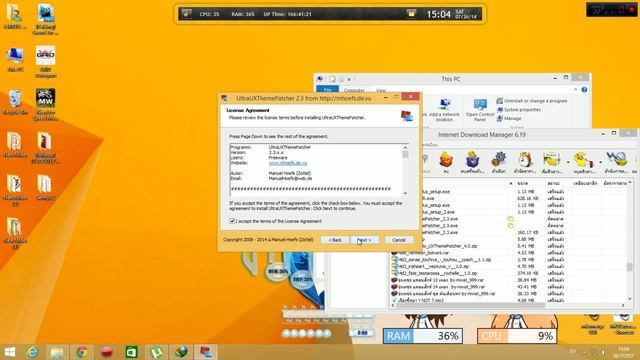Open Google Chrome from taskbar
The image size is (640, 360).
pyautogui.click(x=82, y=352)
